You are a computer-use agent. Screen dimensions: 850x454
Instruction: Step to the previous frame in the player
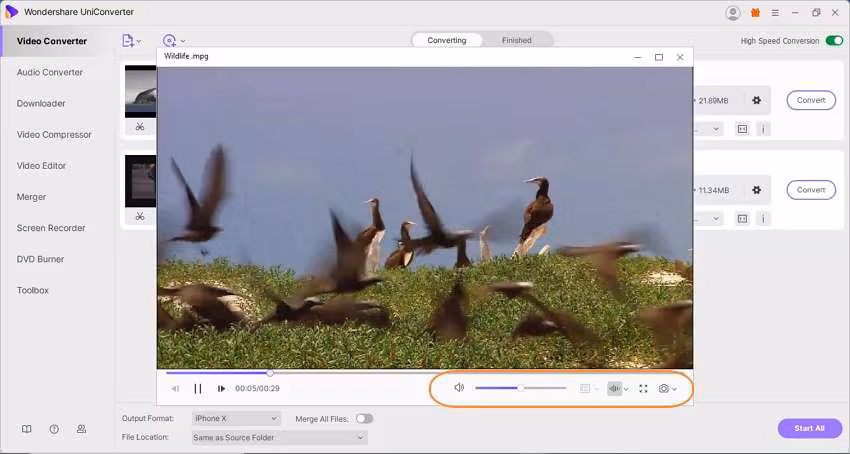pos(175,389)
